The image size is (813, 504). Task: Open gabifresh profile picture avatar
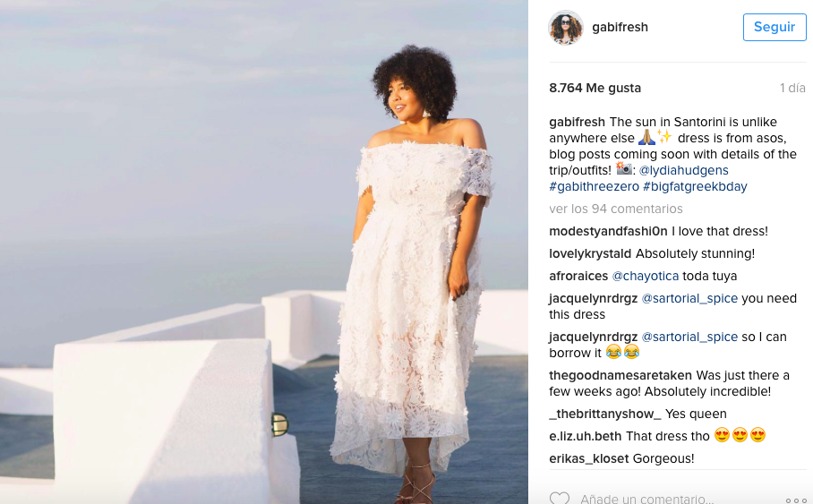coord(566,28)
